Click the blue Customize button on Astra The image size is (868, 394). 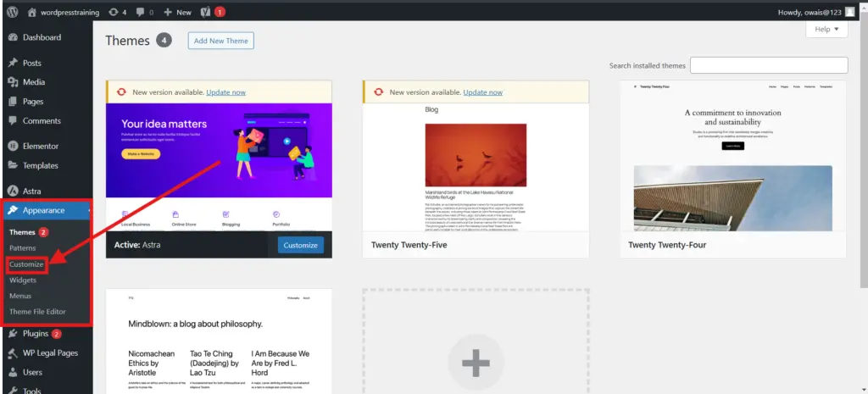(x=301, y=245)
